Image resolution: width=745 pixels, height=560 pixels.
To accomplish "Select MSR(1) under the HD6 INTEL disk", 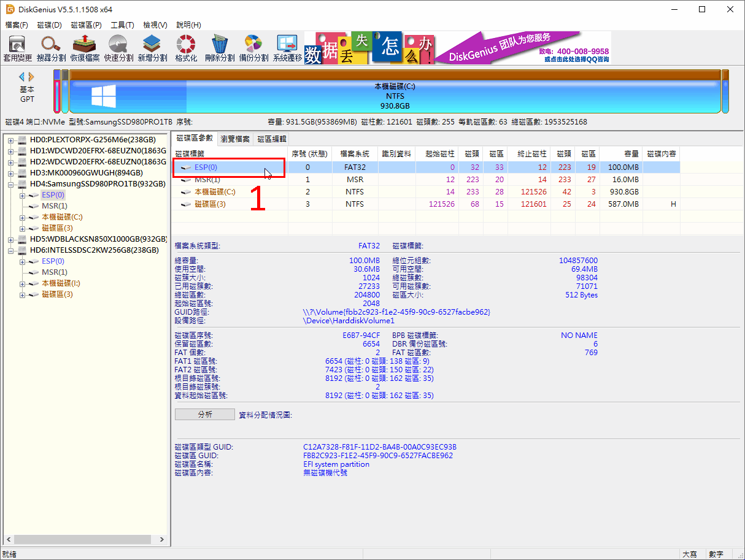I will [x=54, y=272].
